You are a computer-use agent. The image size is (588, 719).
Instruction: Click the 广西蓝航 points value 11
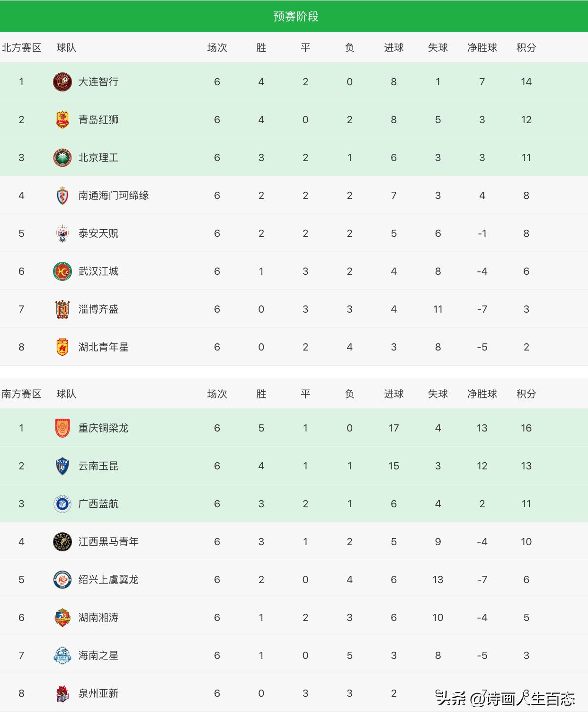(x=526, y=504)
